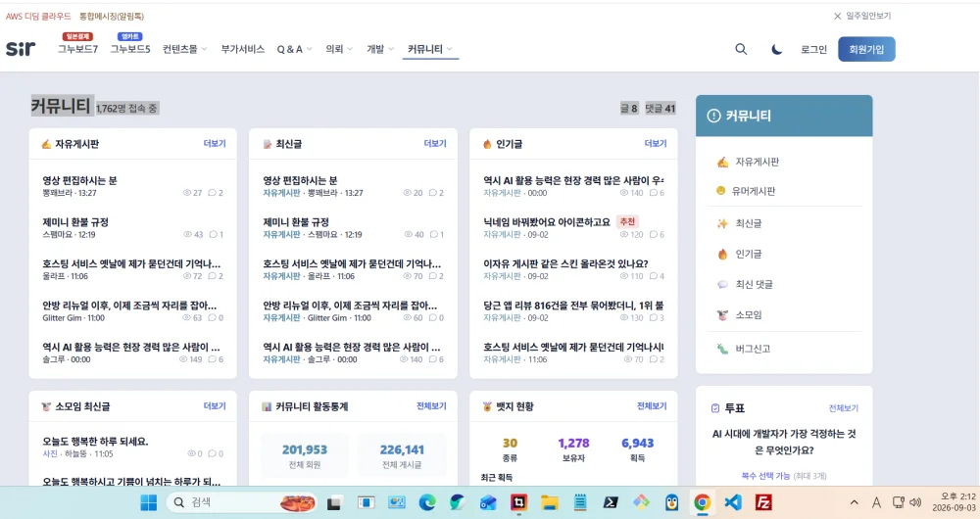Expand the 의뢰 dropdown menu
Viewport: 980px width, 519px height.
pyautogui.click(x=339, y=49)
